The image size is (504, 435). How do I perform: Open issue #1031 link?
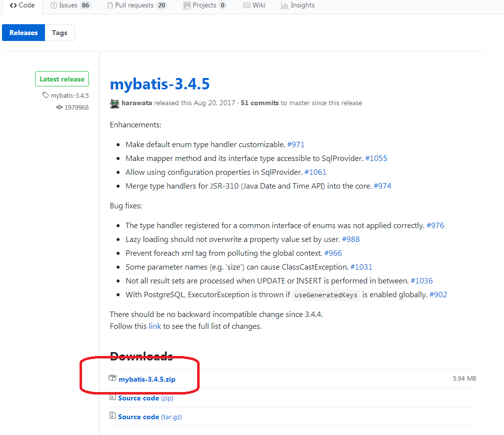[361, 267]
